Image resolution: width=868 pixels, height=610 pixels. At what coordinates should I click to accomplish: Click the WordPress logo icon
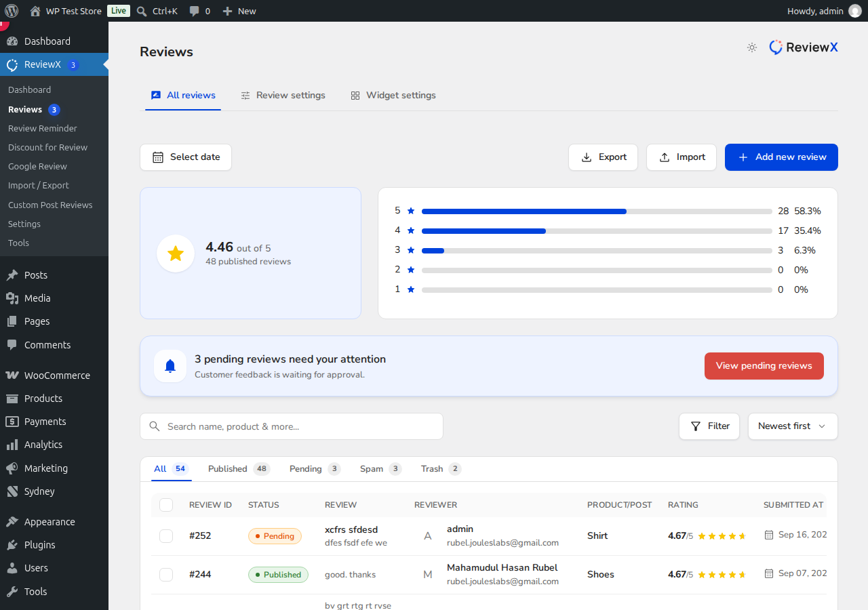11,11
